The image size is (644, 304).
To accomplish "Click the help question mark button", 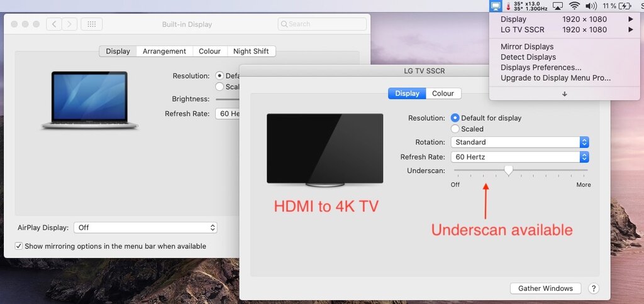I will click(x=594, y=288).
